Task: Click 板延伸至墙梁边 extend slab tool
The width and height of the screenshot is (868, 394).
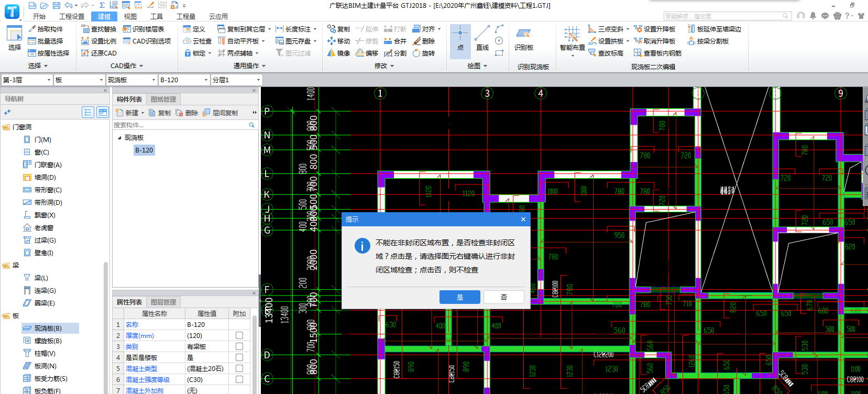Action: coord(715,29)
